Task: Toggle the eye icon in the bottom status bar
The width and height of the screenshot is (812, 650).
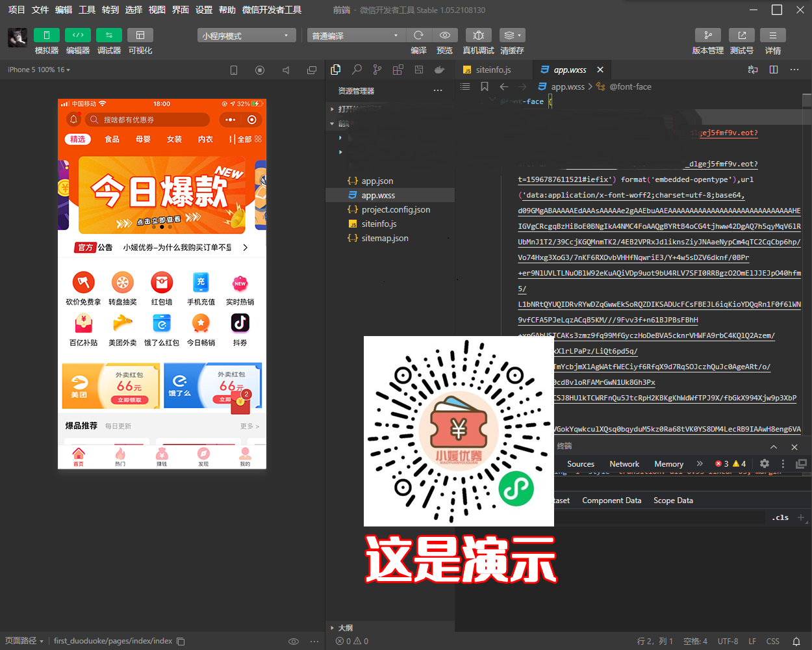Action: (294, 641)
